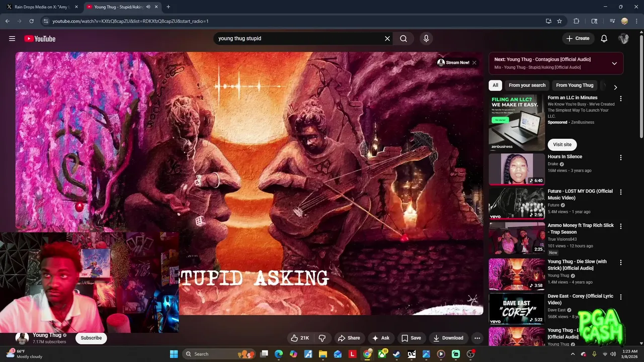Subscribe to Young Thug channel
644x362 pixels.
91,338
